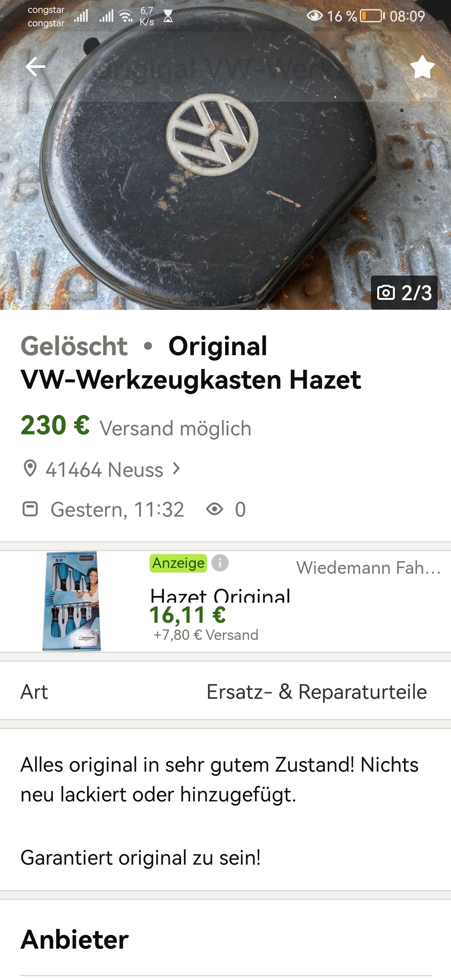Tap the 16,11 € ad price
The image size is (451, 980).
(x=188, y=615)
